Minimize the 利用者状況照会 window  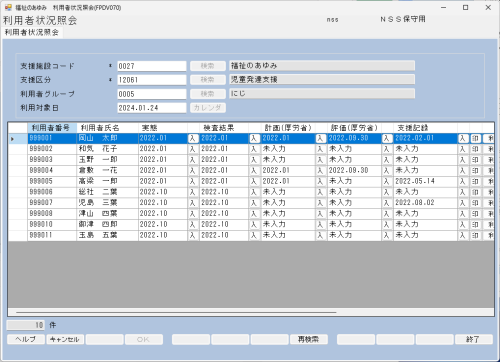(443, 7)
